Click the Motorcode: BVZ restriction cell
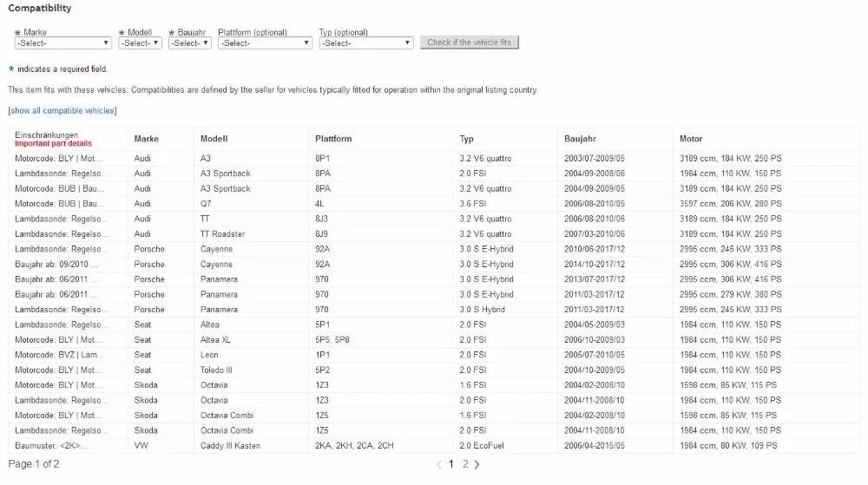Screen dimensions: 868x485 [x=59, y=355]
